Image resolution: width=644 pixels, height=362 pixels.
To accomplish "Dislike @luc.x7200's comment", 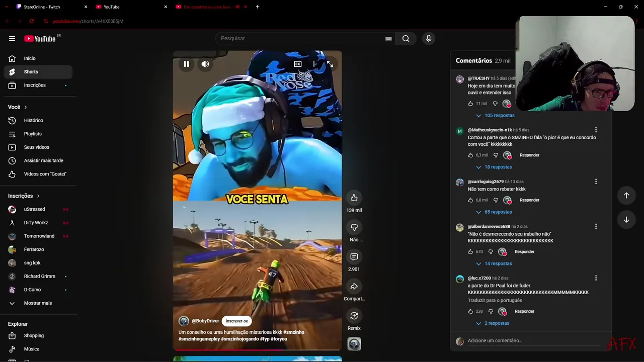I will [491, 311].
